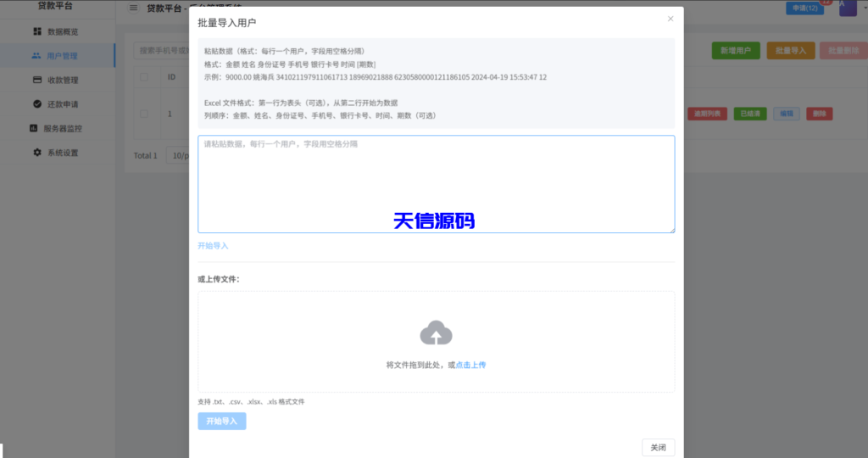Toggle the hamburger menu icon
Screen dimensions: 868x458
pyautogui.click(x=133, y=8)
